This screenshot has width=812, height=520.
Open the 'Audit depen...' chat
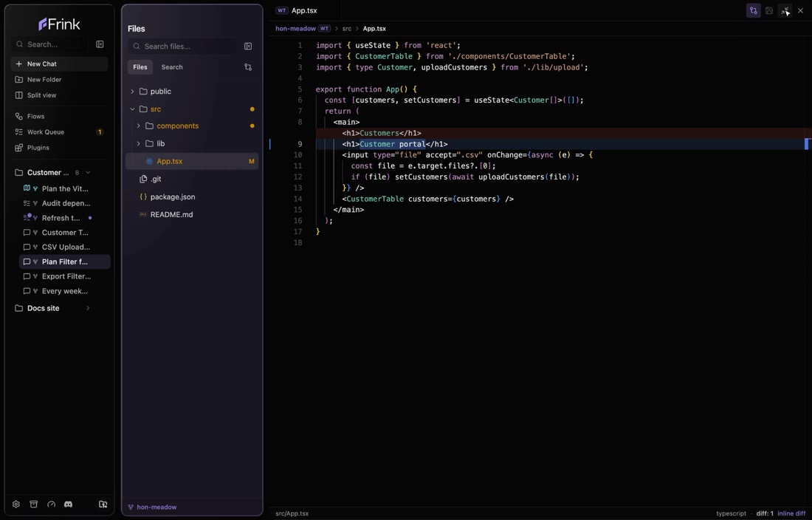pyautogui.click(x=65, y=204)
